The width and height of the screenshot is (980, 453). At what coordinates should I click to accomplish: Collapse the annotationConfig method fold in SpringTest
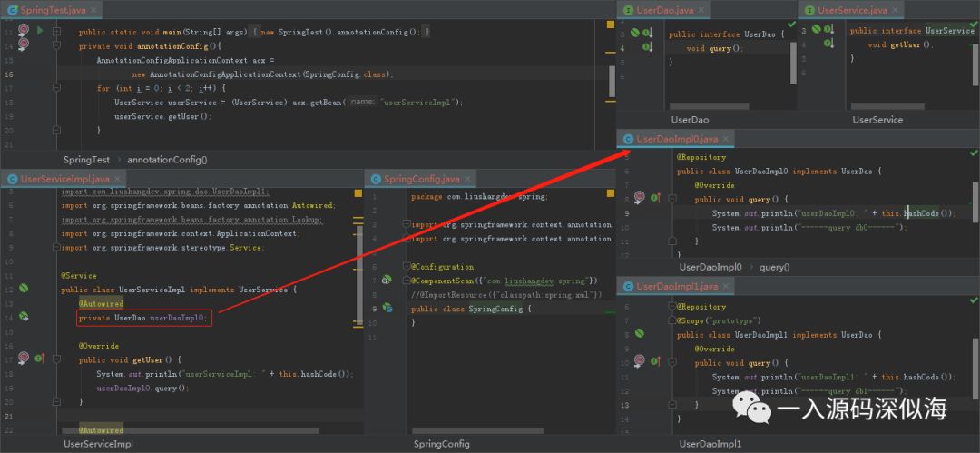56,45
